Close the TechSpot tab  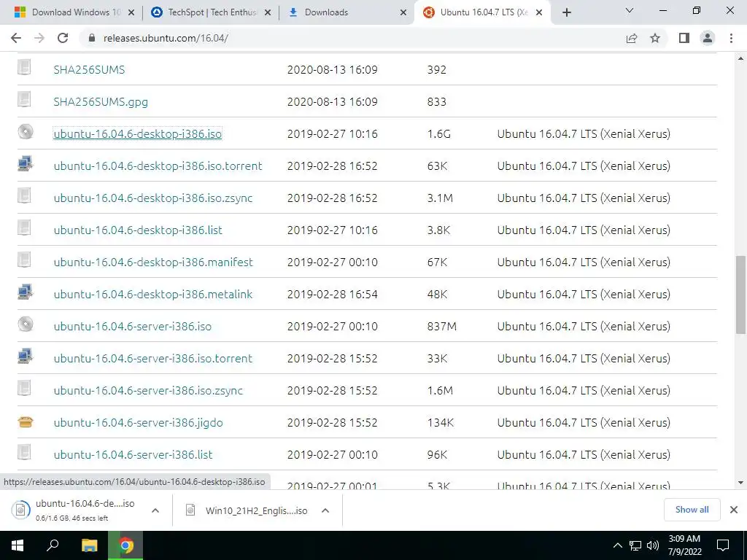[268, 12]
